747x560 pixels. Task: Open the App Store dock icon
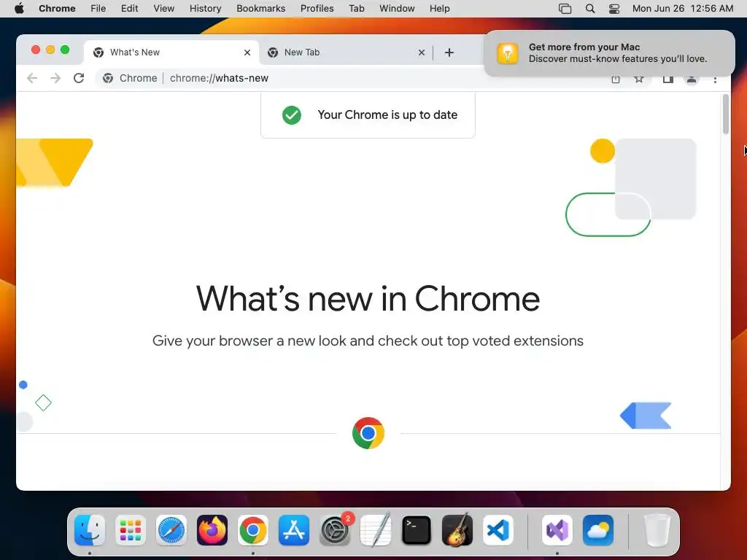294,530
